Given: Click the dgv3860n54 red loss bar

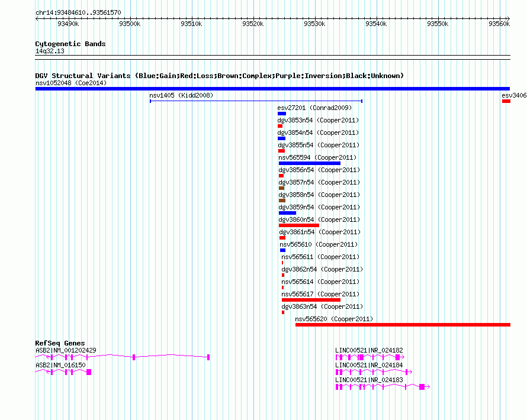Looking at the screenshot, I should (299, 225).
